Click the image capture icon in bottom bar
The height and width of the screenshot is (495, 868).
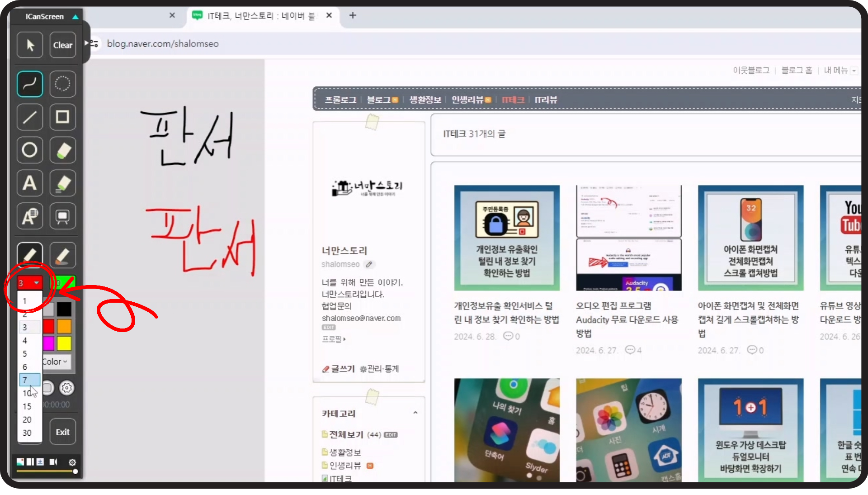coord(20,462)
